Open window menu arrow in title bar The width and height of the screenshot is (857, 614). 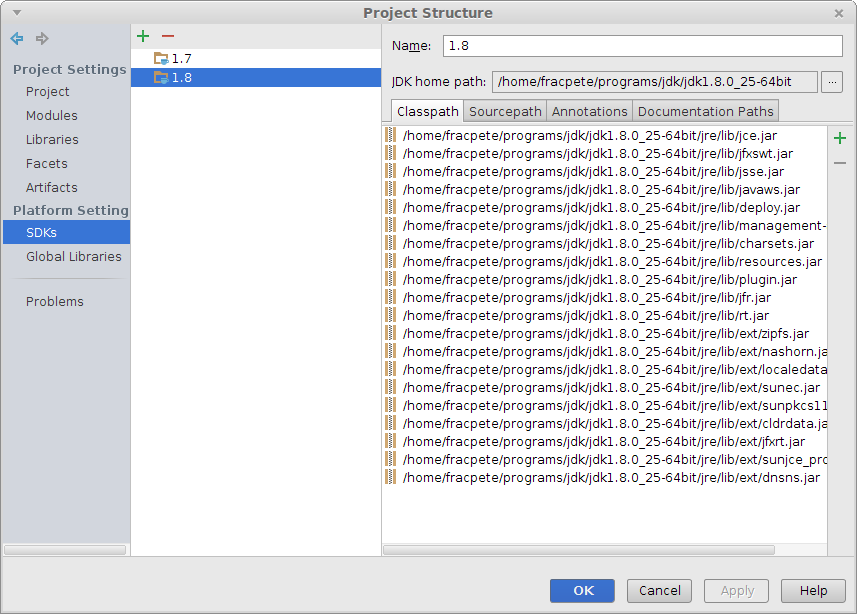pos(16,12)
